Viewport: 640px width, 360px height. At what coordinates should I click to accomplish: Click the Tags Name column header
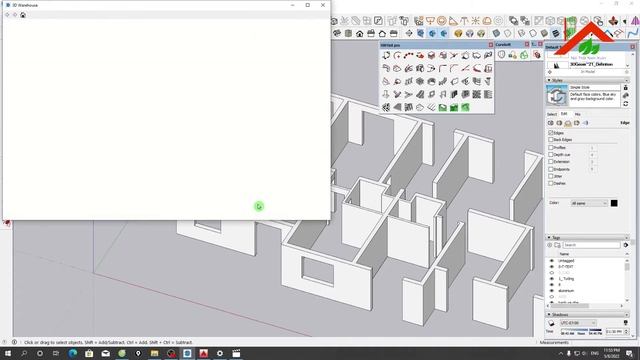coord(564,254)
